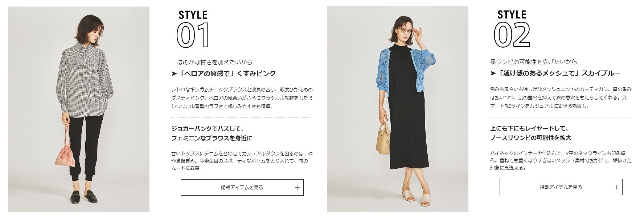Click the arrow marker before 「ベロアの質感で」
Image resolution: width=644 pixels, height=220 pixels.
pos(174,74)
